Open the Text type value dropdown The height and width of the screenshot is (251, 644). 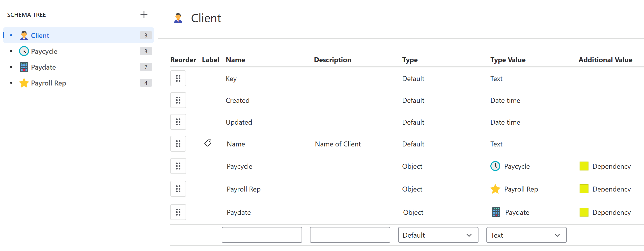(x=526, y=235)
